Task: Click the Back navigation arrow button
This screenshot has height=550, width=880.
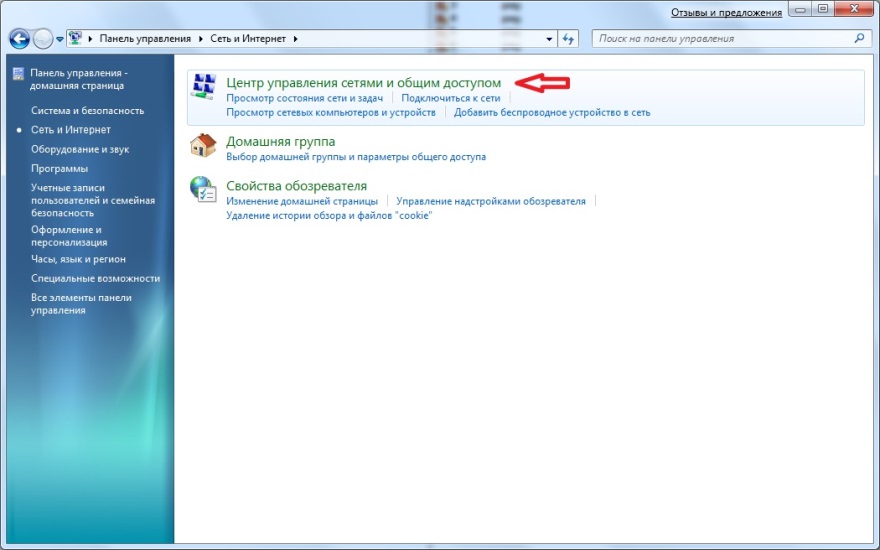Action: pos(19,39)
